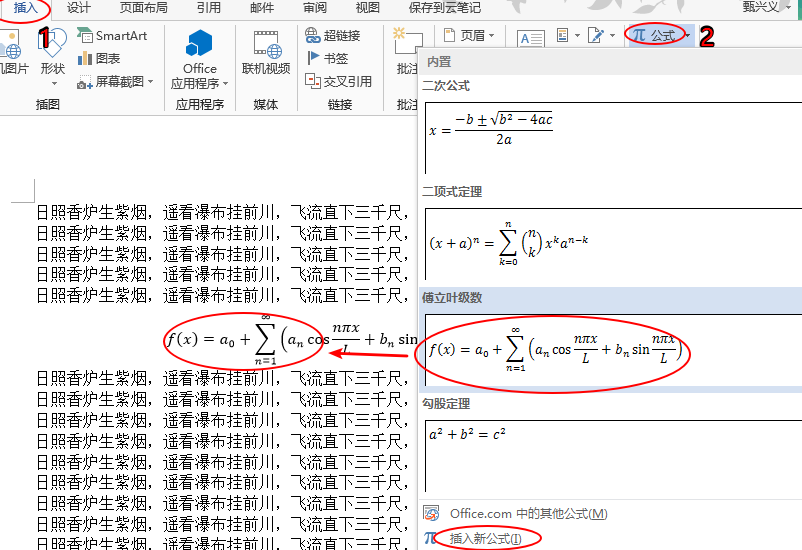Screen dimensions: 802x550
Task: Click the text box icon in ribbon
Action: (530, 37)
